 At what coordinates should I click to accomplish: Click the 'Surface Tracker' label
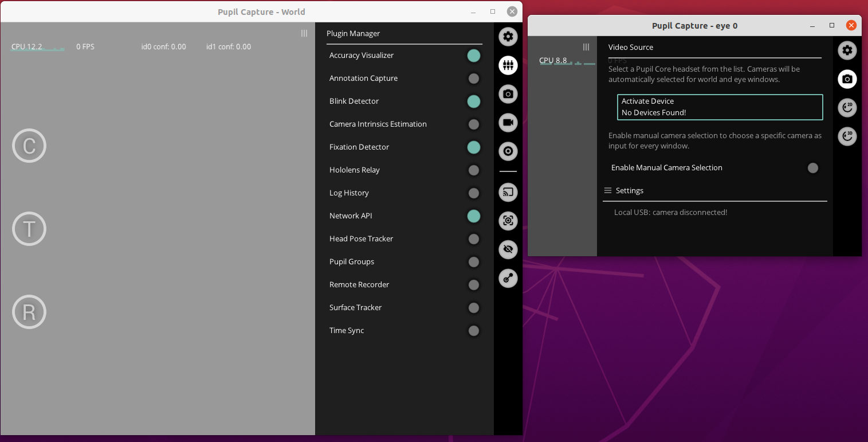[355, 307]
